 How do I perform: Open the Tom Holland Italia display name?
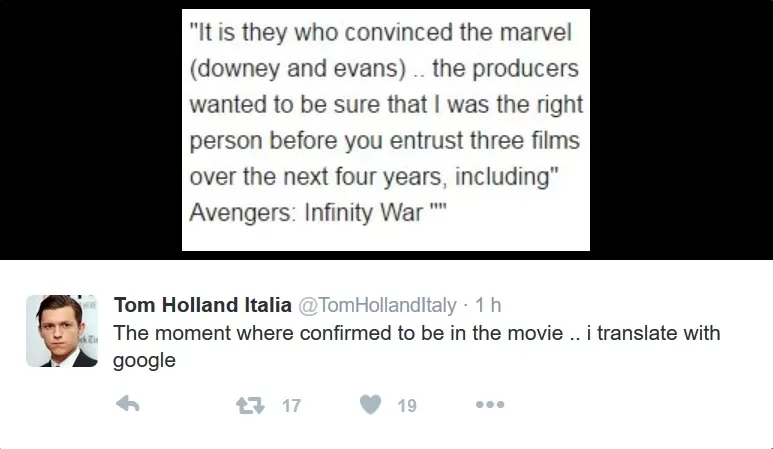203,305
